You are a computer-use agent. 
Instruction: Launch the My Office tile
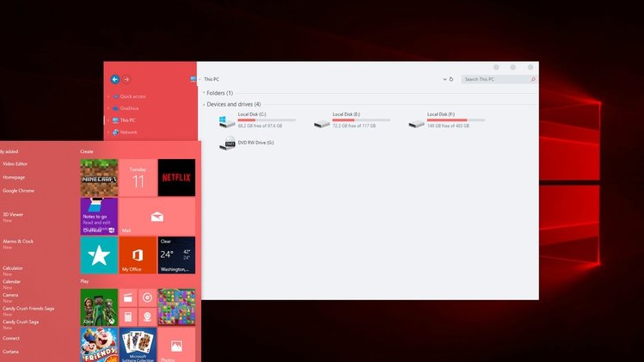(138, 255)
